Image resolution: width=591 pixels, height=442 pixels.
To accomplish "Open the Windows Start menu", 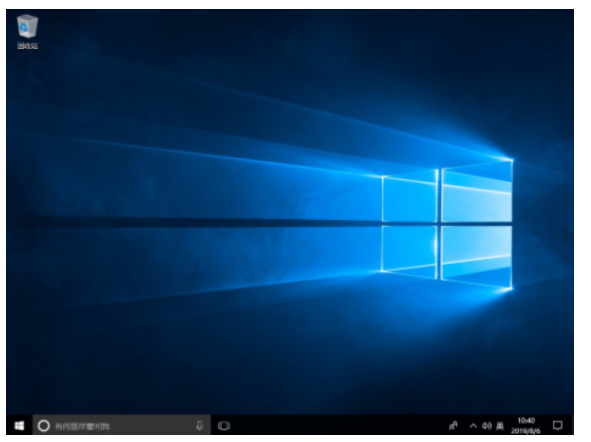I will pos(19,425).
